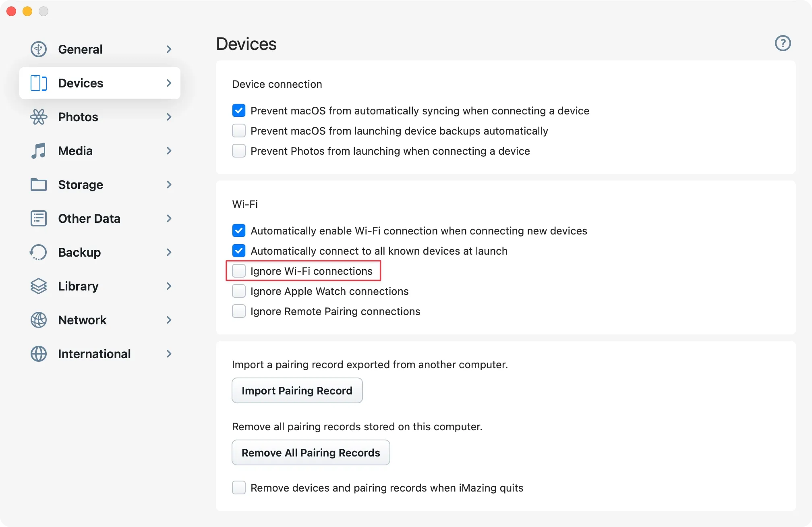The width and height of the screenshot is (812, 527).
Task: Open the help question mark icon
Action: (x=783, y=44)
